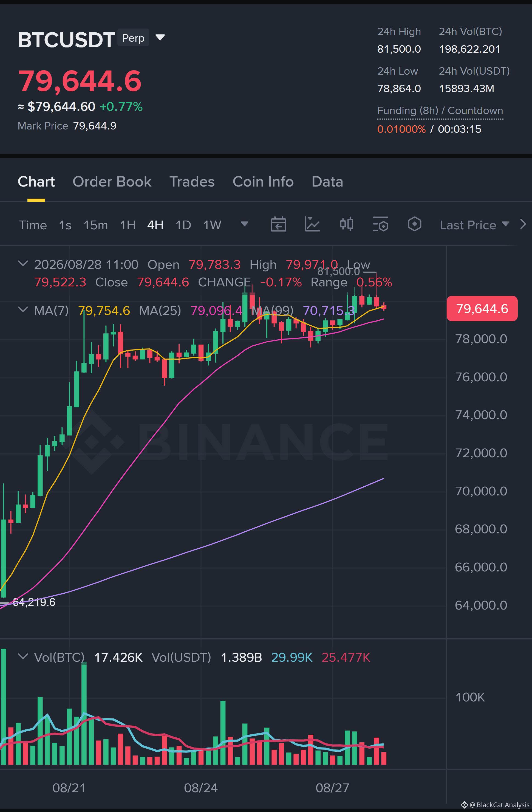Collapse the Vol(BTC) indicator legend
Screen dimensions: 532x812
23,656
